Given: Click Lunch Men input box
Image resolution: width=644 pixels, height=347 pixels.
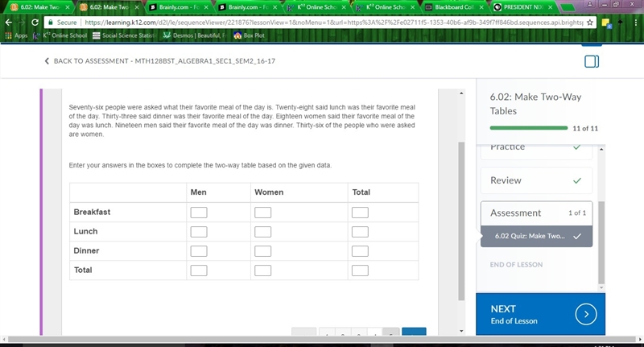Looking at the screenshot, I should [199, 232].
